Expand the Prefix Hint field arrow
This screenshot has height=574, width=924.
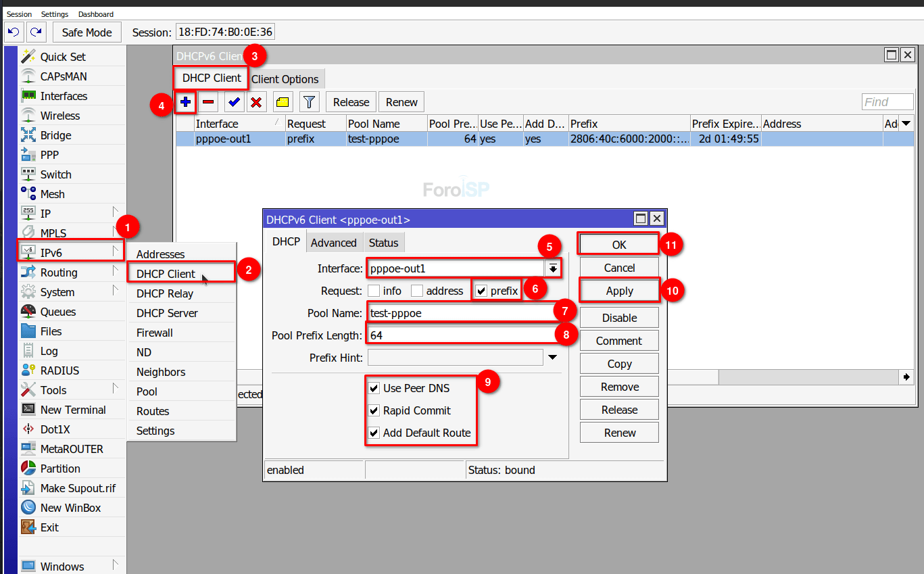[552, 358]
